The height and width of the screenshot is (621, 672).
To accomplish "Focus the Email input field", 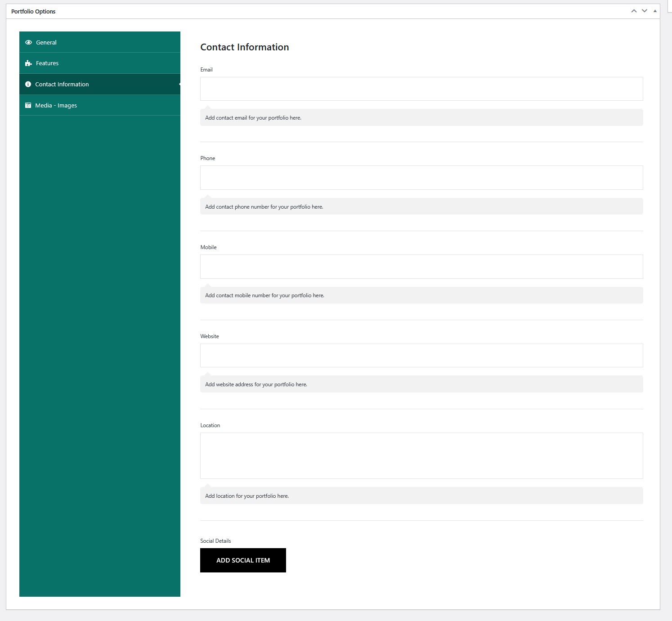I will (x=421, y=89).
